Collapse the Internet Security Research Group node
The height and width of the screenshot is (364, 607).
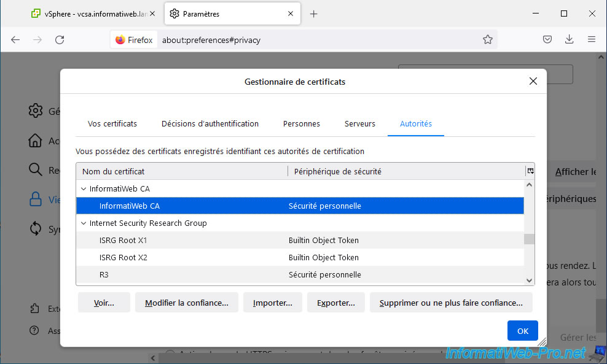click(84, 223)
